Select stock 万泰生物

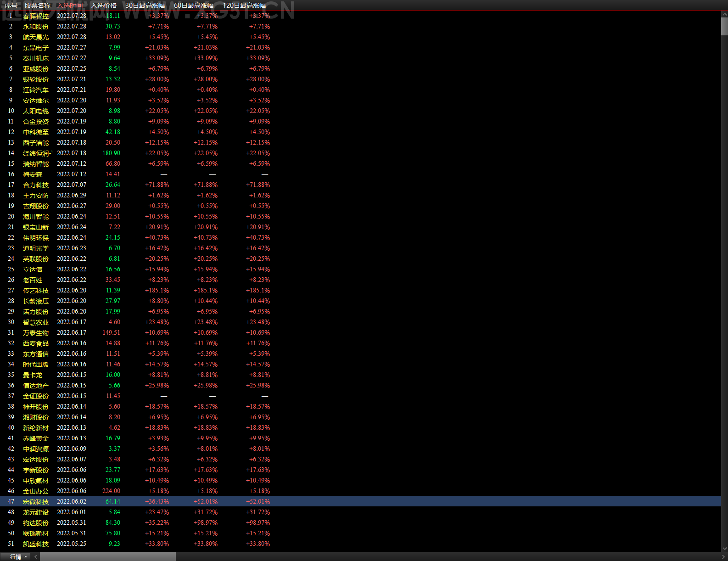[36, 333]
